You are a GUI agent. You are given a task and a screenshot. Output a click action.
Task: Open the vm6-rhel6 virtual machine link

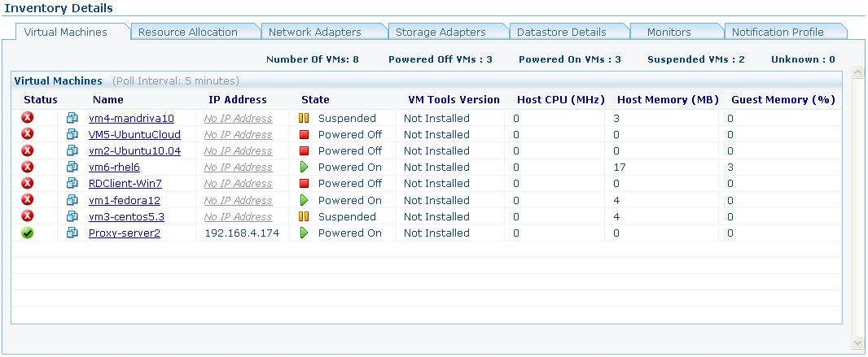114,168
